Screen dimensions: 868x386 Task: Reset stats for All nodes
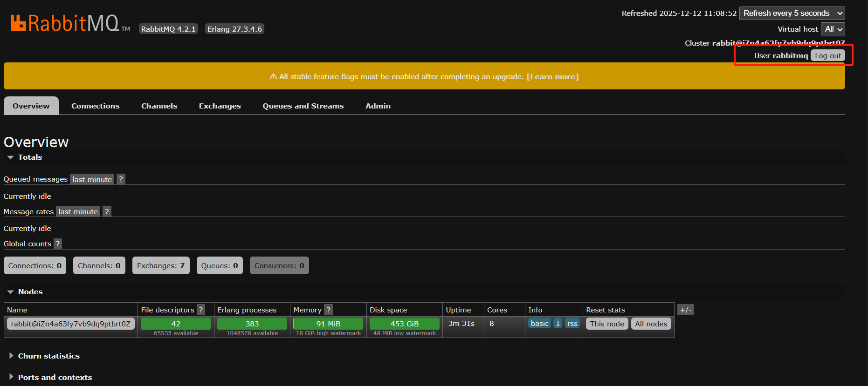(x=651, y=324)
